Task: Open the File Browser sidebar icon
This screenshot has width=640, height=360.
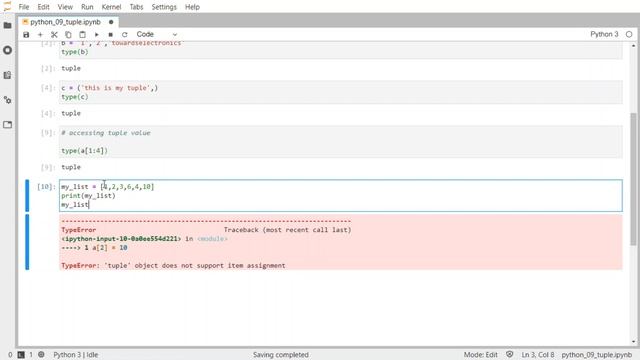Action: point(7,25)
